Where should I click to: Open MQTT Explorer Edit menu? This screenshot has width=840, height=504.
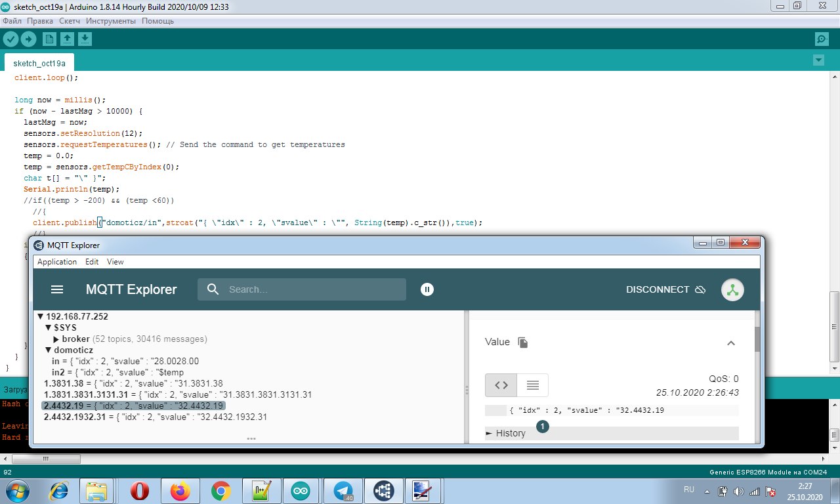pos(92,262)
